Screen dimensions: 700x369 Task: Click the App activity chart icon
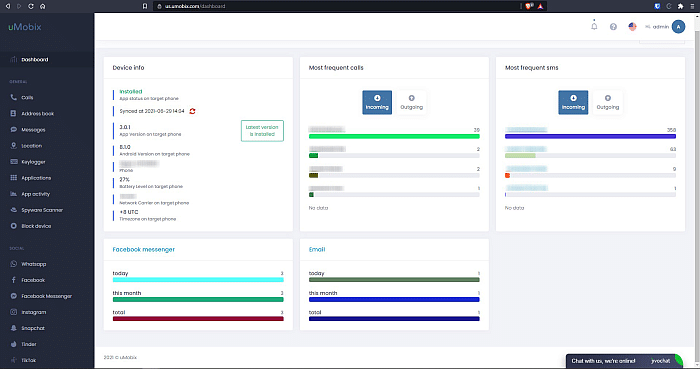point(13,194)
